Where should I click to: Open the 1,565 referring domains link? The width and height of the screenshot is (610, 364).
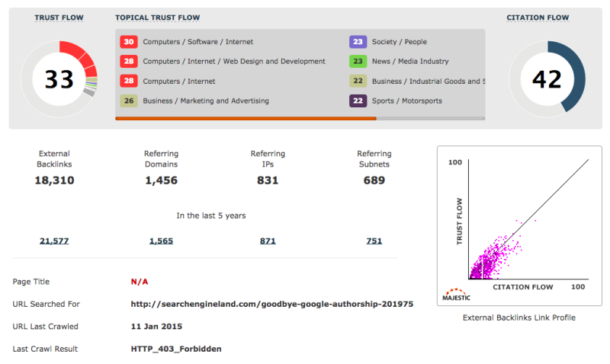click(x=161, y=241)
